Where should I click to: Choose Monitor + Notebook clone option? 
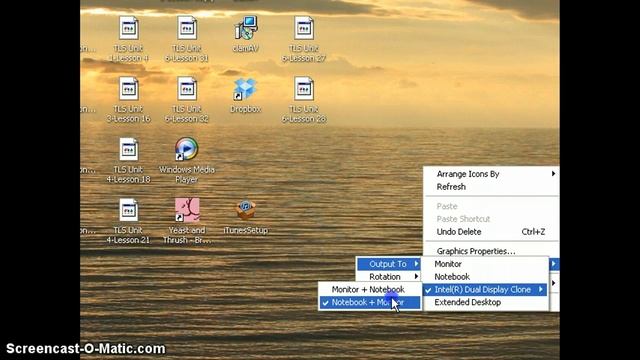pyautogui.click(x=369, y=289)
